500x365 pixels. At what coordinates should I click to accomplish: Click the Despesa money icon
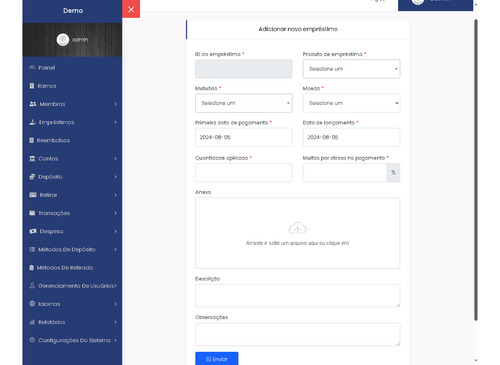(x=33, y=231)
